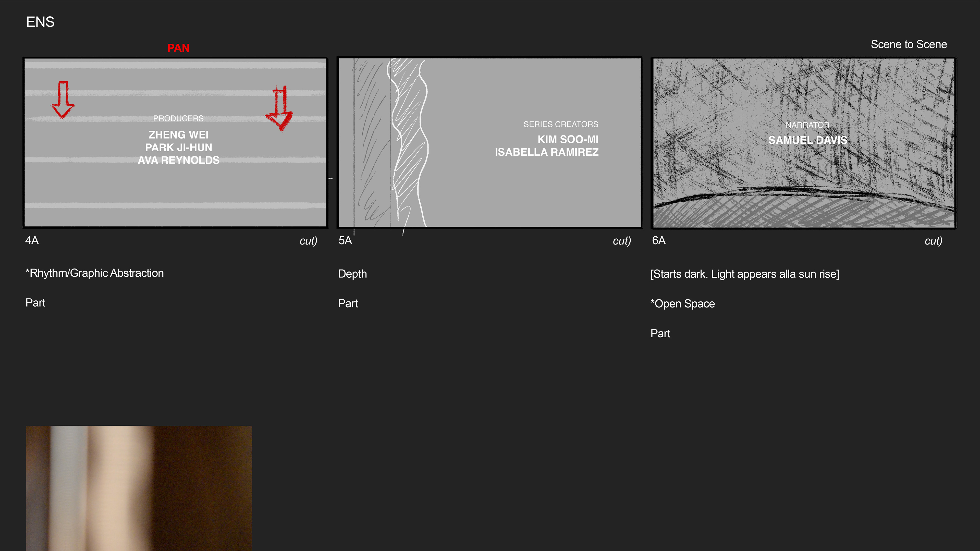980x551 pixels.
Task: Click the *Open Space note
Action: point(682,304)
